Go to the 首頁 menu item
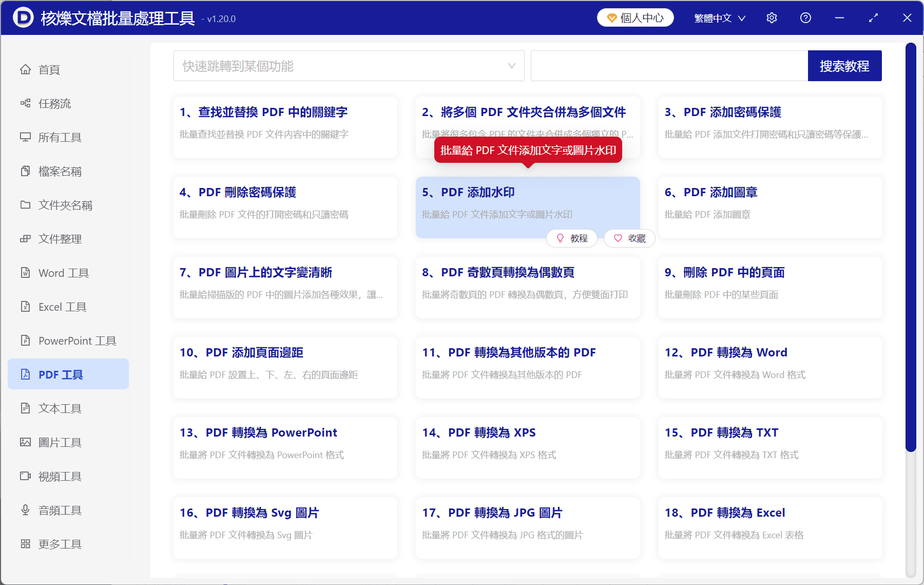This screenshot has height=585, width=924. click(49, 69)
